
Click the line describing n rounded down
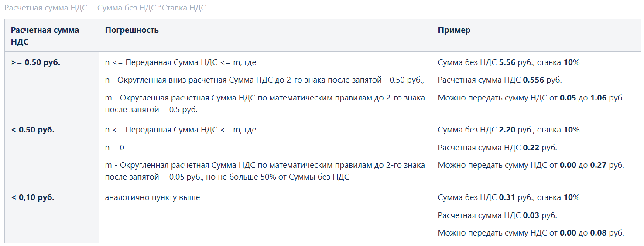(264, 80)
